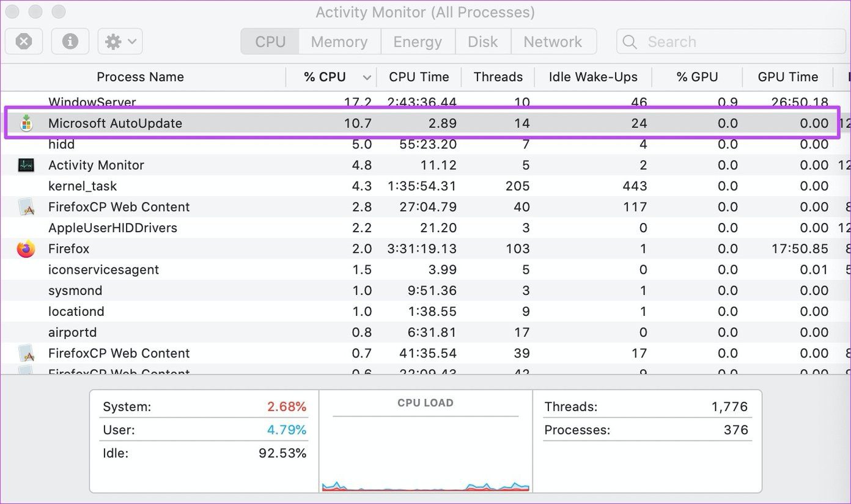This screenshot has width=851, height=504.
Task: Toggle the % CPU sort order arrow
Action: (x=367, y=78)
